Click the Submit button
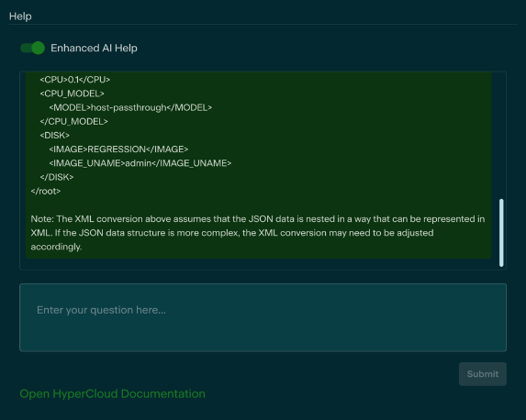526x420 pixels. click(x=482, y=374)
